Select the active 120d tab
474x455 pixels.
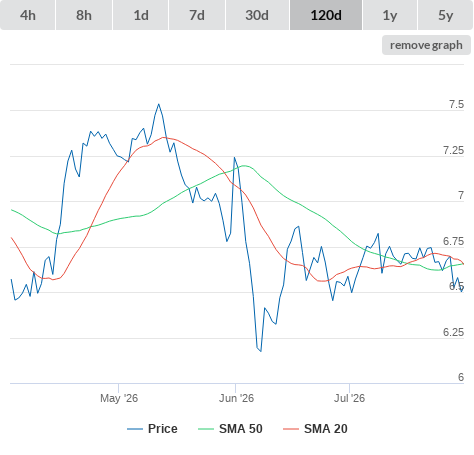click(x=326, y=15)
